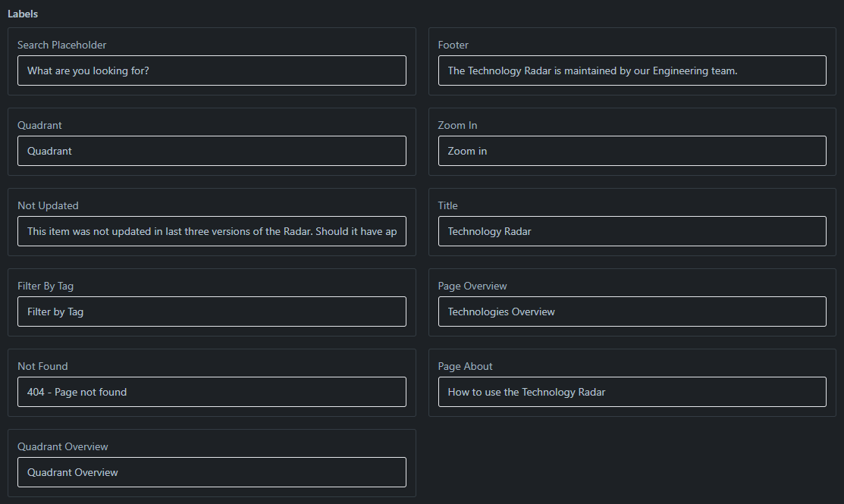
Task: Select the Page About input field
Action: click(x=632, y=392)
